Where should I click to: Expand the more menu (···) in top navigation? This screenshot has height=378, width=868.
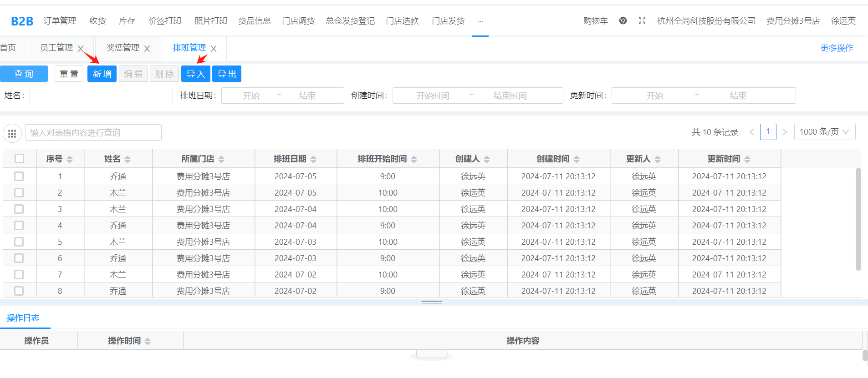(480, 21)
